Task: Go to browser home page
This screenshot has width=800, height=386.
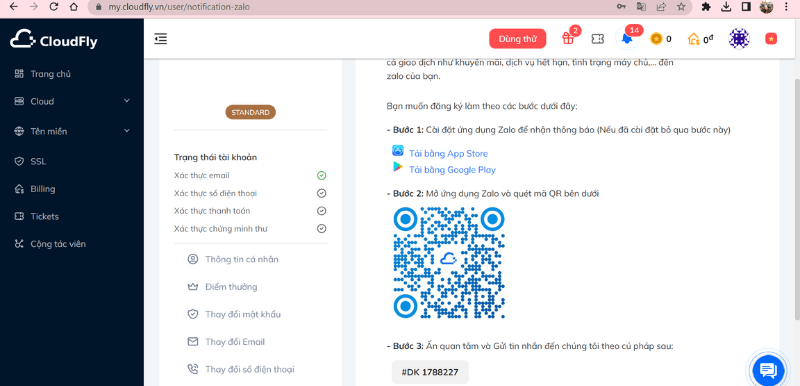Action: [74, 7]
